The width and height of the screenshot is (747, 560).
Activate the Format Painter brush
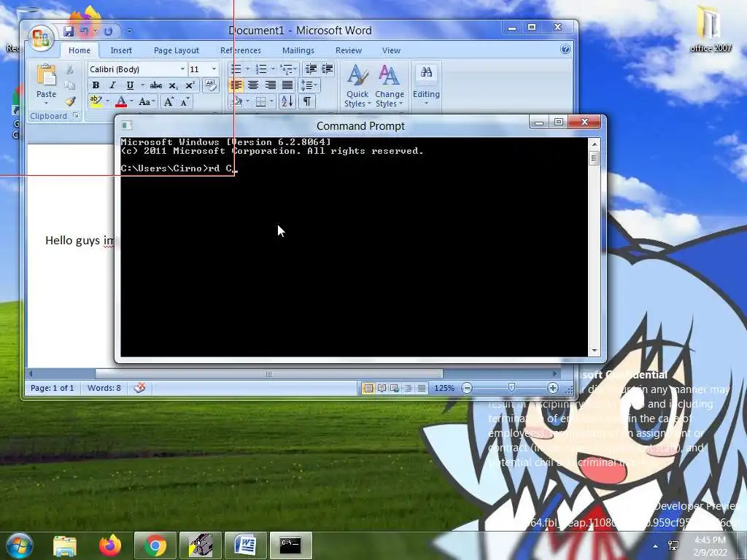click(71, 101)
